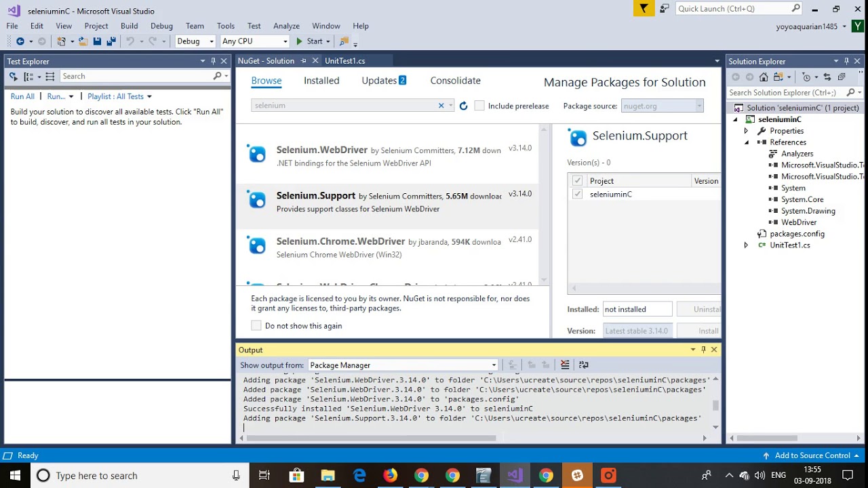
Task: Expand the UnitTest1.cs node
Action: point(746,245)
